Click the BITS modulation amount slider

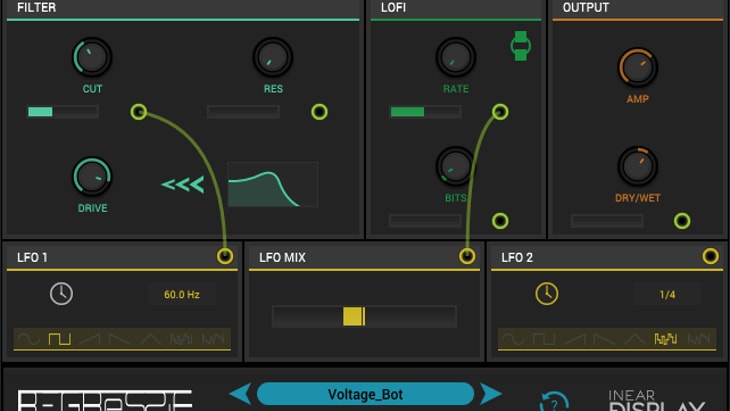pyautogui.click(x=425, y=221)
